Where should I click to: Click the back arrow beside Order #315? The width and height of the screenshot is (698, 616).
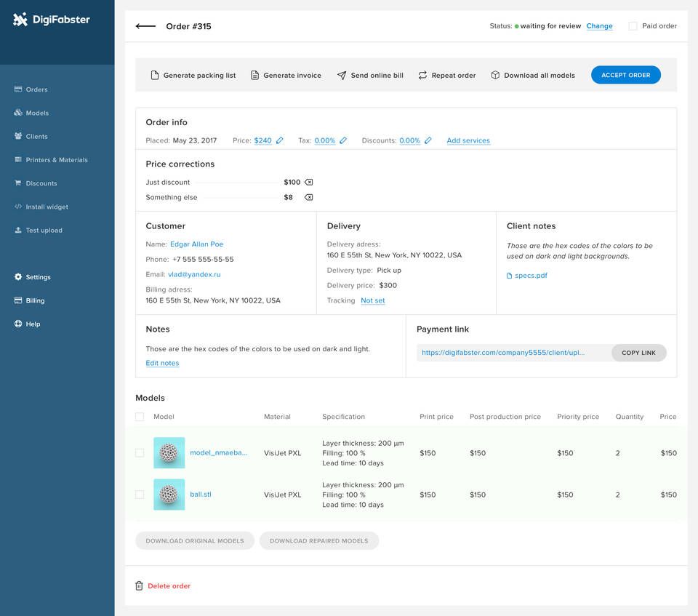tap(145, 26)
